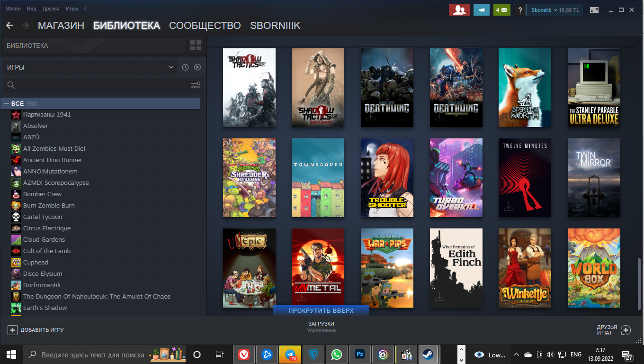Viewport: 644px width, 364px height.
Task: Click the library grid vertical scrollbar
Action: (639, 283)
